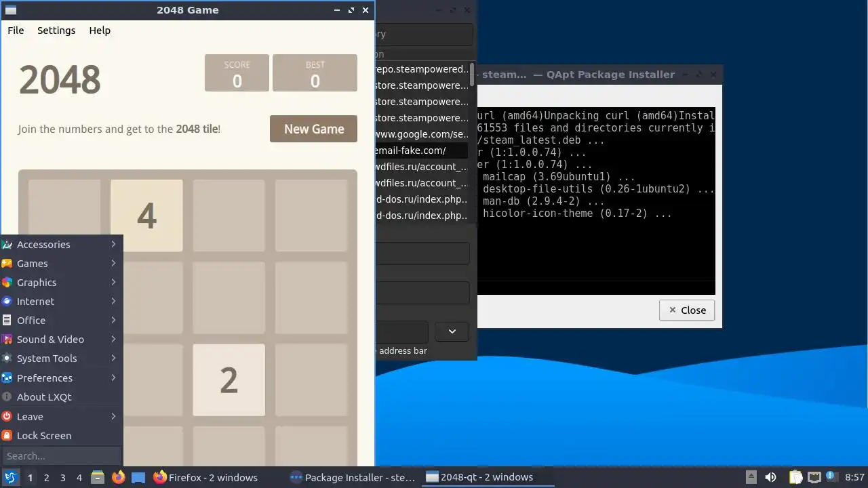The width and height of the screenshot is (868, 488).
Task: Click the SCORE box
Action: (x=237, y=73)
